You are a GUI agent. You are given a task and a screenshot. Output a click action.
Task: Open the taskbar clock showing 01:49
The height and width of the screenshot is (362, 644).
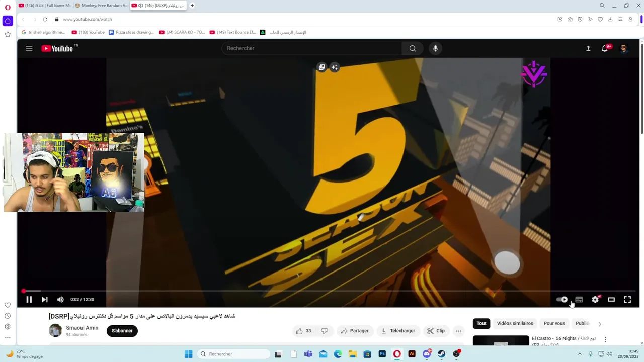(633, 354)
